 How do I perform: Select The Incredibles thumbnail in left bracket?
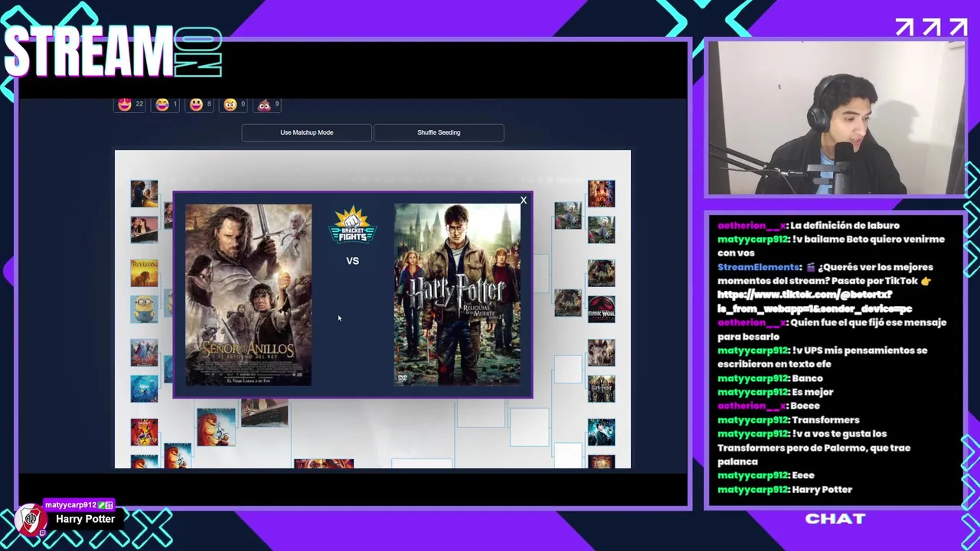[x=144, y=433]
